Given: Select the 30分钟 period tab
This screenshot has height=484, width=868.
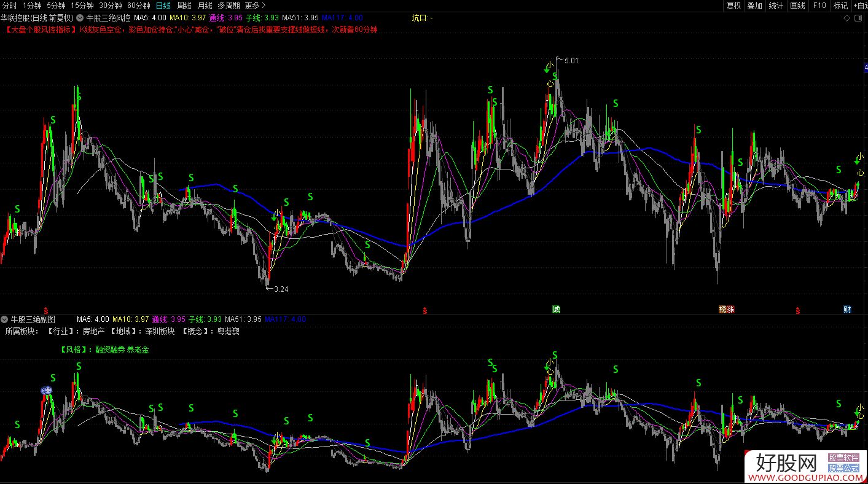Looking at the screenshot, I should [x=111, y=6].
